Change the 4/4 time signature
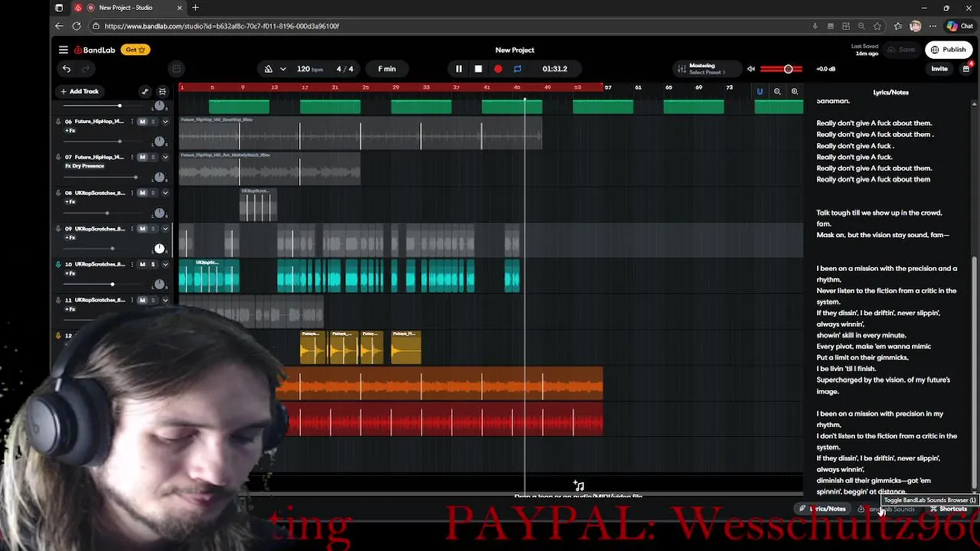This screenshot has width=980, height=551. coord(345,69)
